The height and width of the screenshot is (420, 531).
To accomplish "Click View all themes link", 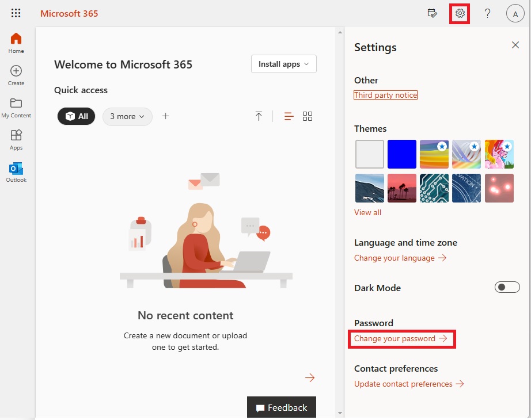I will [x=367, y=212].
